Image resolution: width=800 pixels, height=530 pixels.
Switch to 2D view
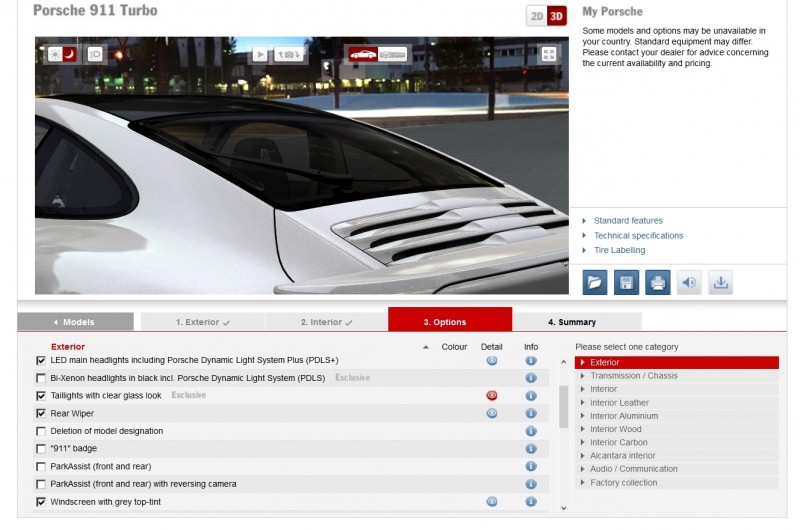(x=537, y=16)
